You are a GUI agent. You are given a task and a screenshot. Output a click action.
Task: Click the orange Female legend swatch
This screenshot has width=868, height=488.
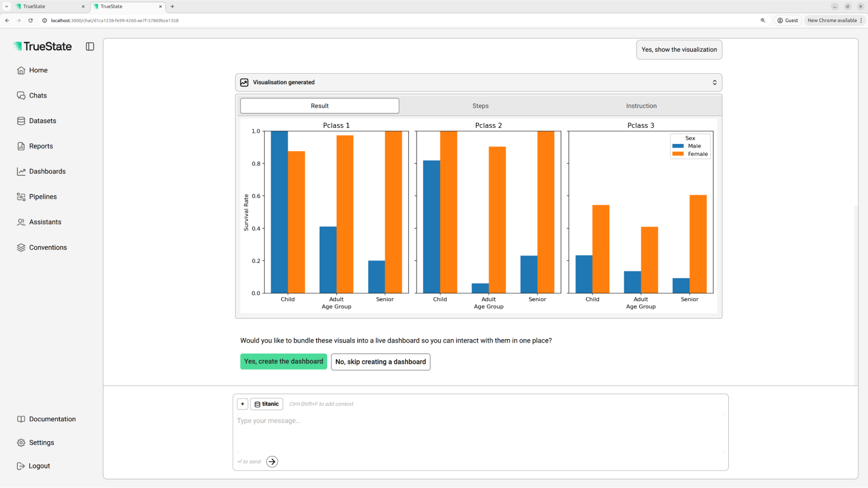(677, 154)
